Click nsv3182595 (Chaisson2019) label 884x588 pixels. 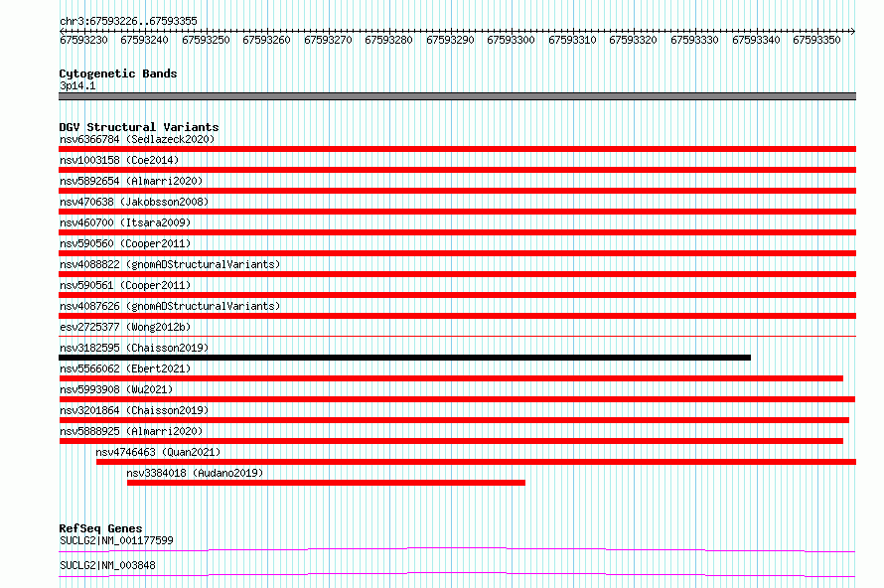point(134,348)
